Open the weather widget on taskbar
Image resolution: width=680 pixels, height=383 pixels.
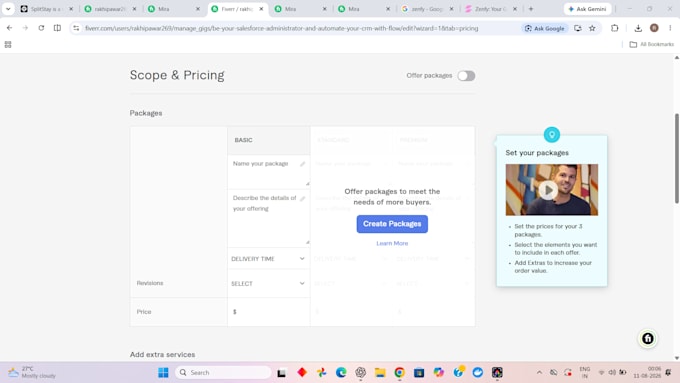(32, 372)
